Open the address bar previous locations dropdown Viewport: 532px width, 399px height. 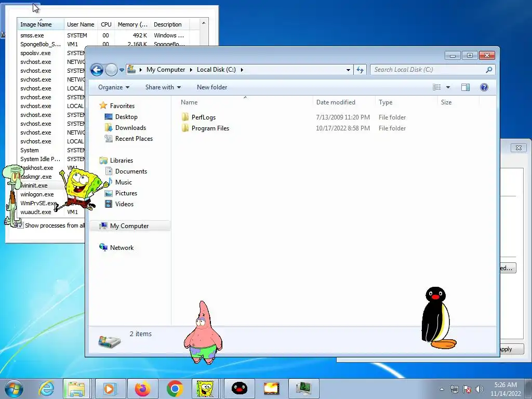click(x=348, y=70)
